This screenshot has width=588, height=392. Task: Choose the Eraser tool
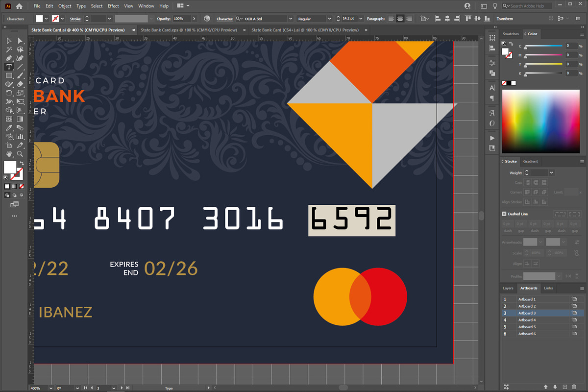[x=20, y=84]
